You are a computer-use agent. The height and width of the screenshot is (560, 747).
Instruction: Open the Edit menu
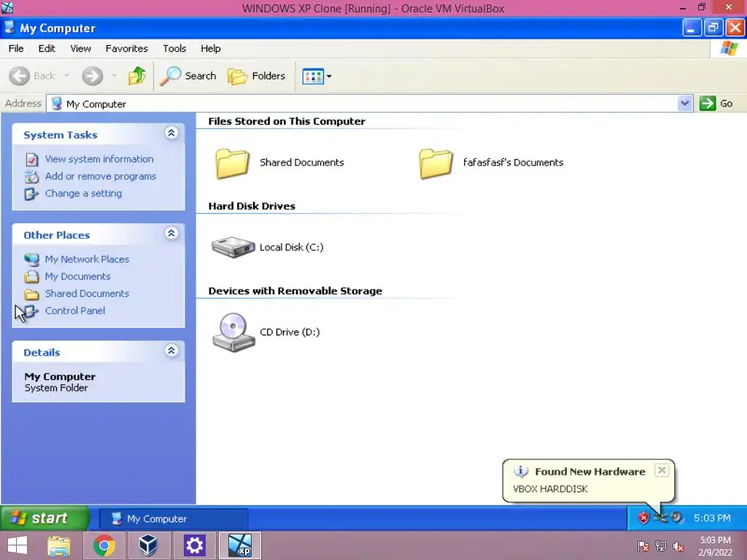point(46,49)
